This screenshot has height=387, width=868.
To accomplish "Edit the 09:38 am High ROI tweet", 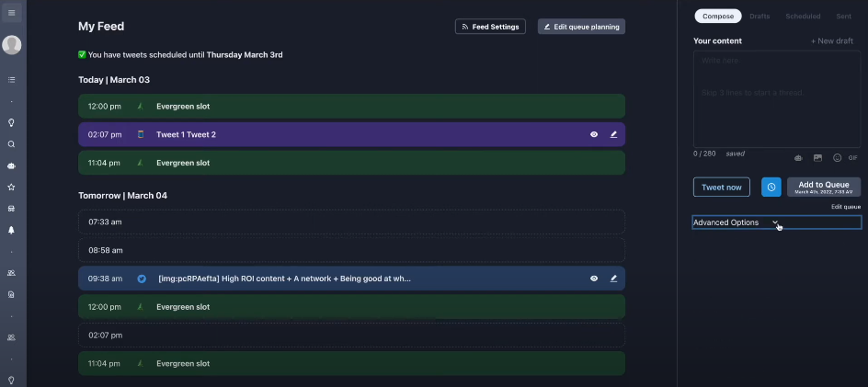I will [x=613, y=279].
